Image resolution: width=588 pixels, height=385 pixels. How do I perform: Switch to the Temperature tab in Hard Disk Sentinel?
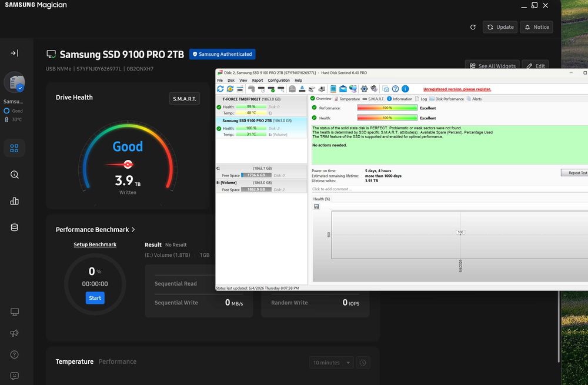click(x=347, y=99)
